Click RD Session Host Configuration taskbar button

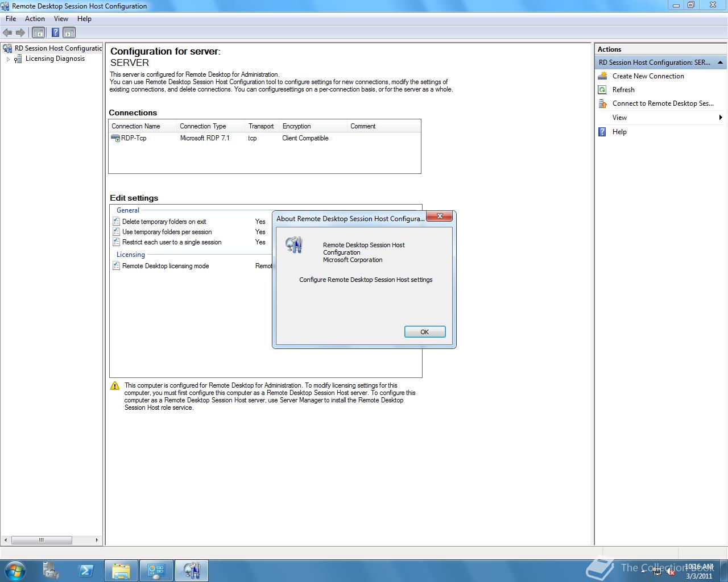point(192,571)
